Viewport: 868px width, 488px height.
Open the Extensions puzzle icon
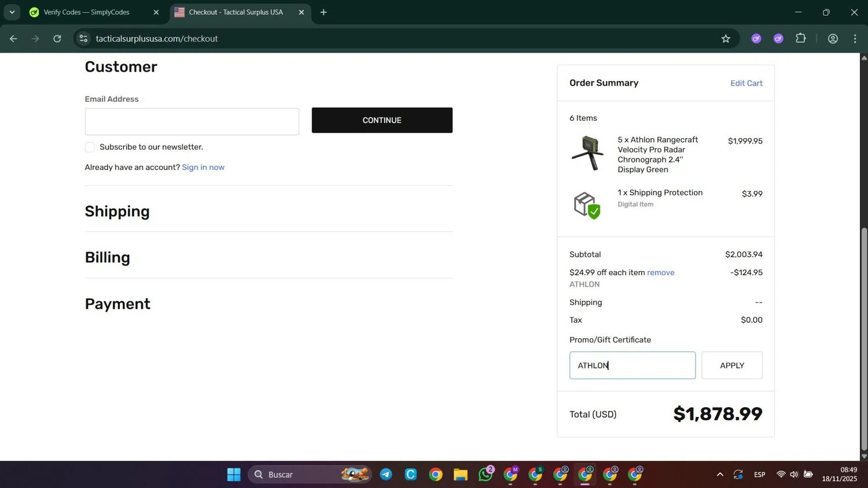tap(801, 39)
